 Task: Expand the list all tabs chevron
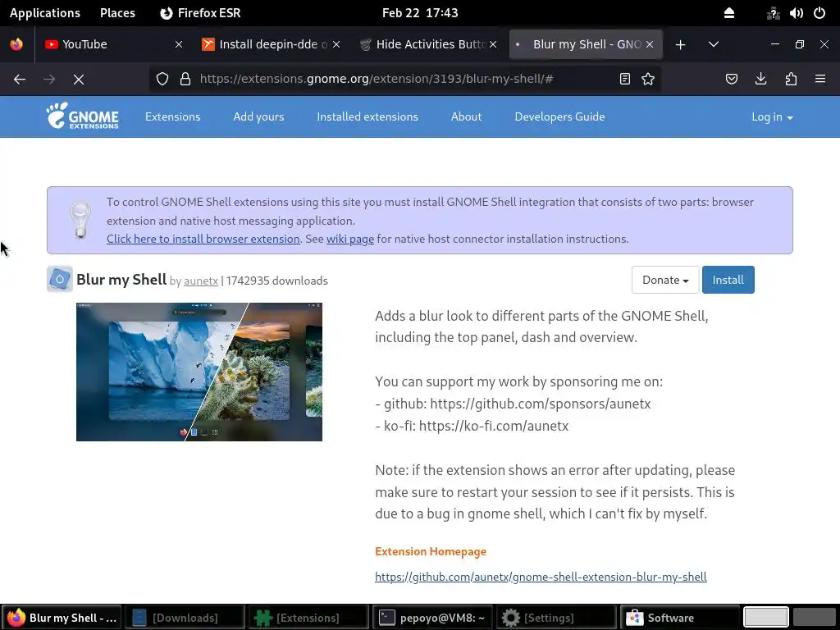714,44
